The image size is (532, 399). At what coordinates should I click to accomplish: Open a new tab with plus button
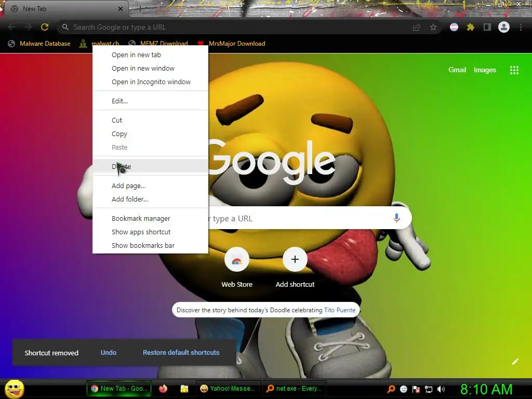click(140, 9)
